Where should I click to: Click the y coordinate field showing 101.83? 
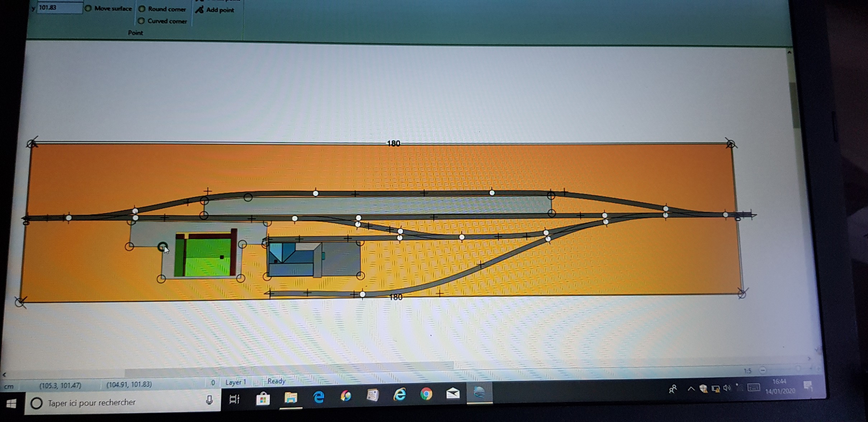(x=60, y=8)
